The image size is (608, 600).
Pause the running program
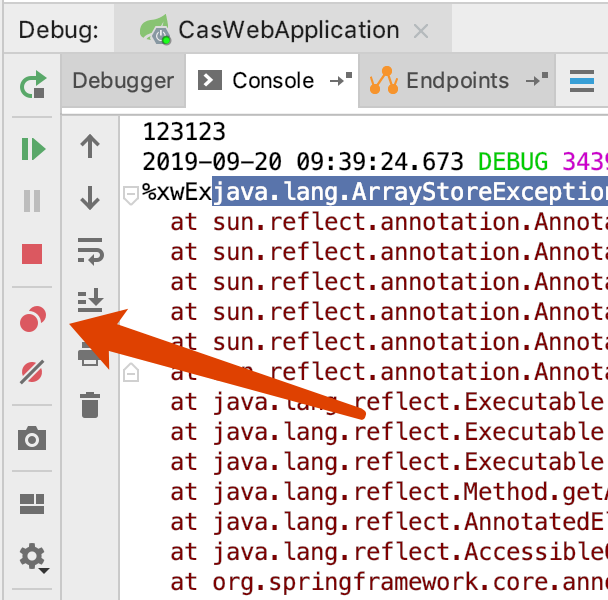click(32, 202)
